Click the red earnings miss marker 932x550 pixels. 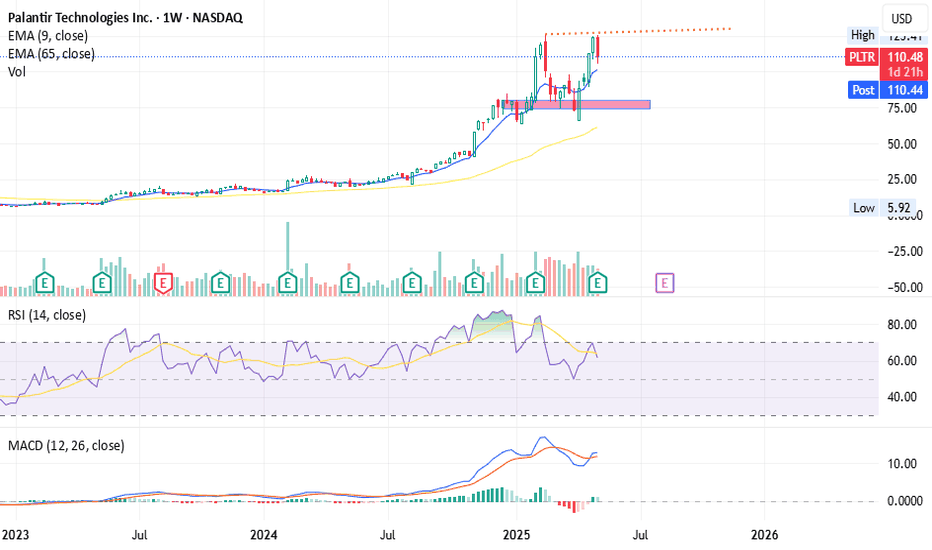[163, 283]
